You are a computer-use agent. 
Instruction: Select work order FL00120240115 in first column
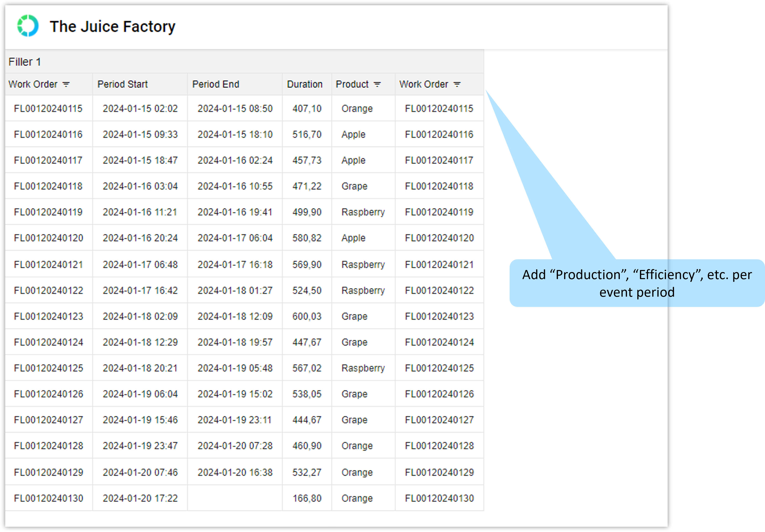point(48,109)
